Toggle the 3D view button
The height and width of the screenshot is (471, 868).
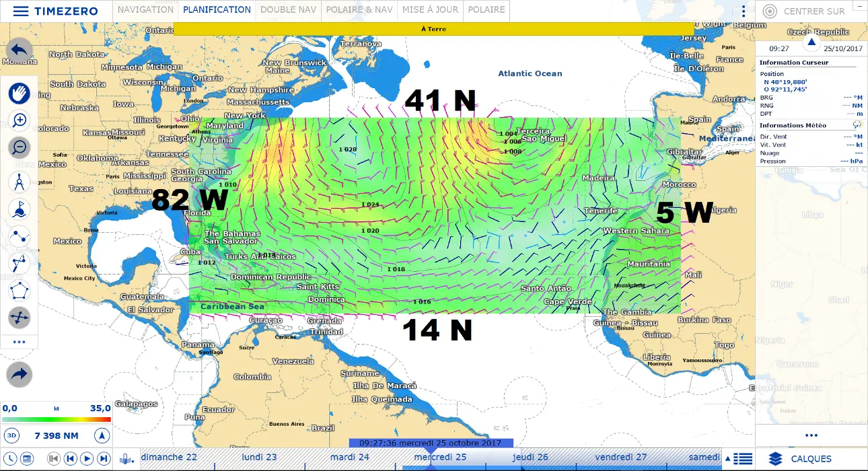coord(11,435)
